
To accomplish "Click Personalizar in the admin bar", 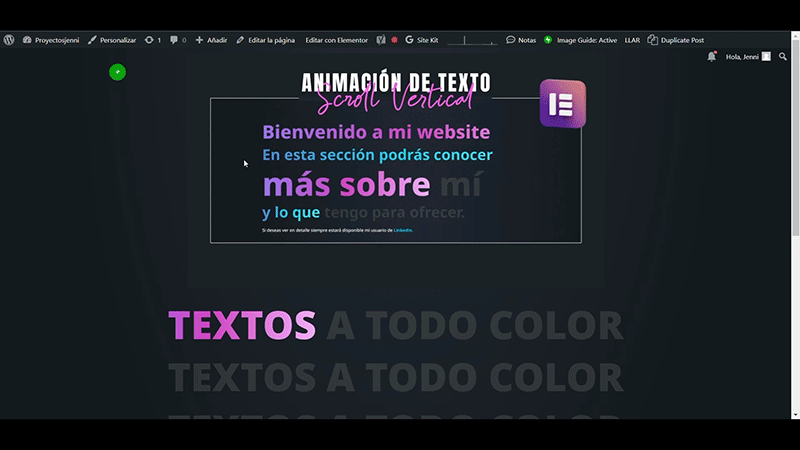I will [112, 40].
